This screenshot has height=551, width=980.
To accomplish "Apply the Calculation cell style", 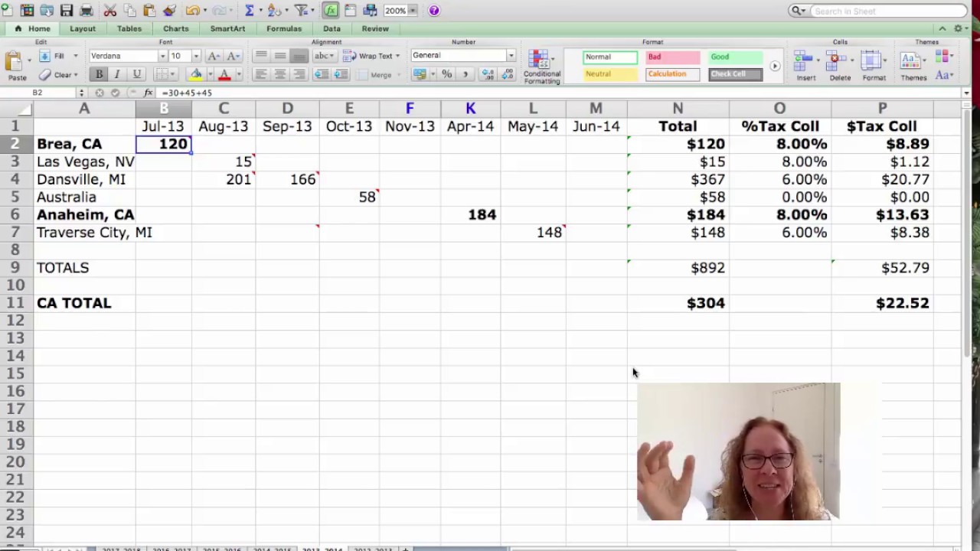I will point(673,74).
